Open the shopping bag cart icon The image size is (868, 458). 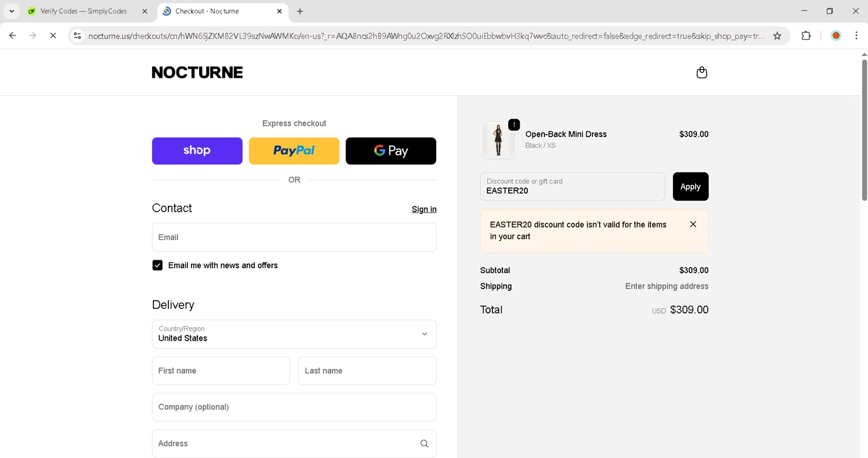(x=701, y=72)
